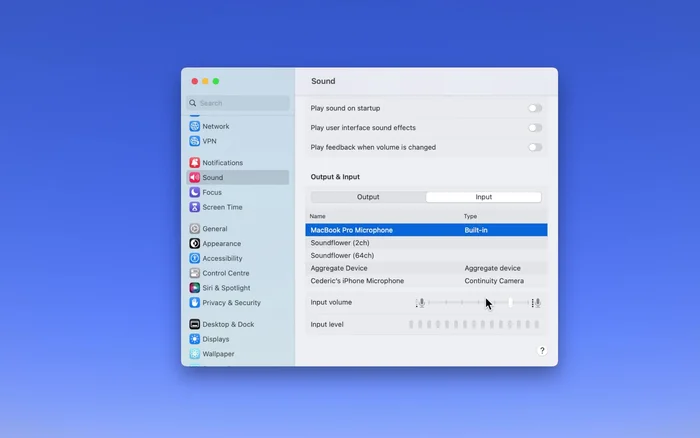Image resolution: width=700 pixels, height=438 pixels.
Task: Click the Input volume slider track
Action: point(470,302)
